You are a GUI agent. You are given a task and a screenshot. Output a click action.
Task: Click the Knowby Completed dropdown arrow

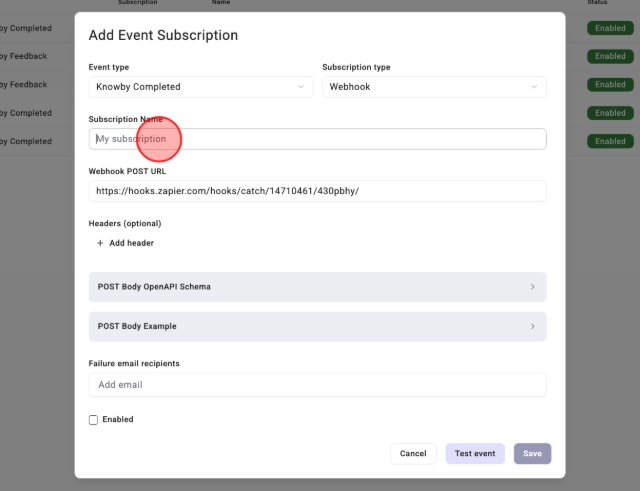[x=301, y=87]
